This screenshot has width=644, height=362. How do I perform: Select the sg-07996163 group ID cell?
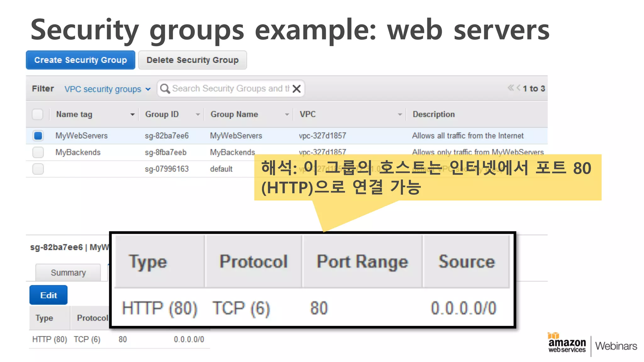pyautogui.click(x=167, y=169)
